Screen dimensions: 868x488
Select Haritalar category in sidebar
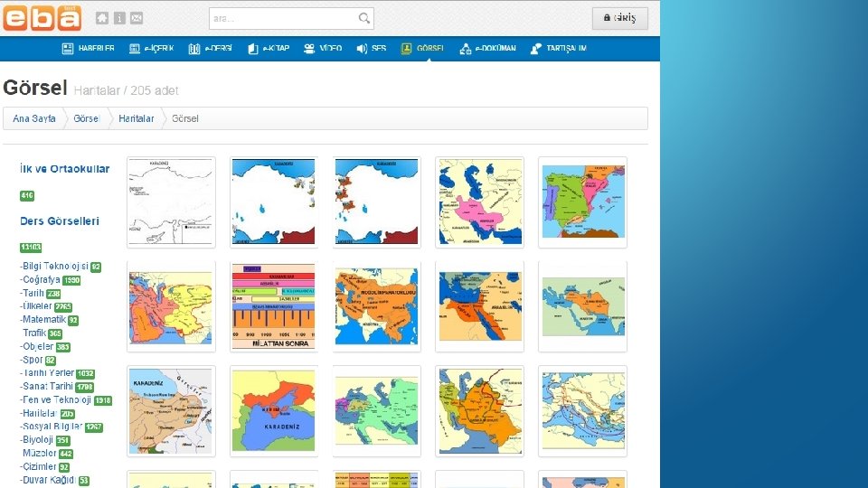click(x=39, y=413)
